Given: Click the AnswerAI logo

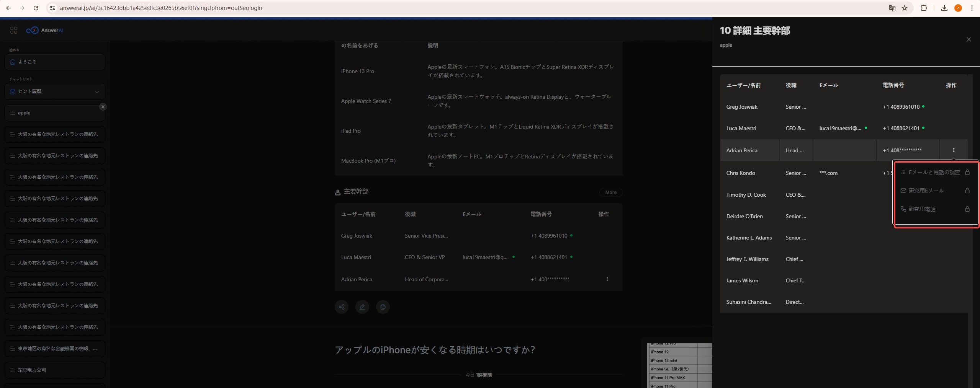Looking at the screenshot, I should tap(45, 30).
